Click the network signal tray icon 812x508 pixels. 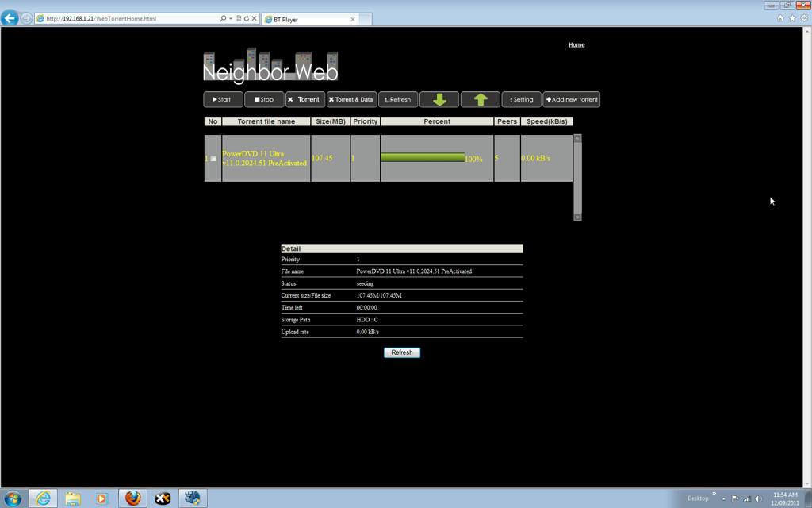[x=747, y=498]
